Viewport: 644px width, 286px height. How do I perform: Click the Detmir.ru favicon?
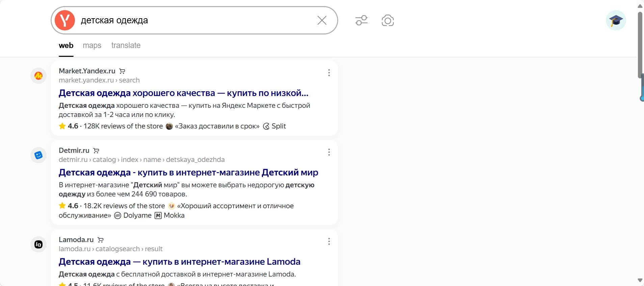tap(38, 155)
